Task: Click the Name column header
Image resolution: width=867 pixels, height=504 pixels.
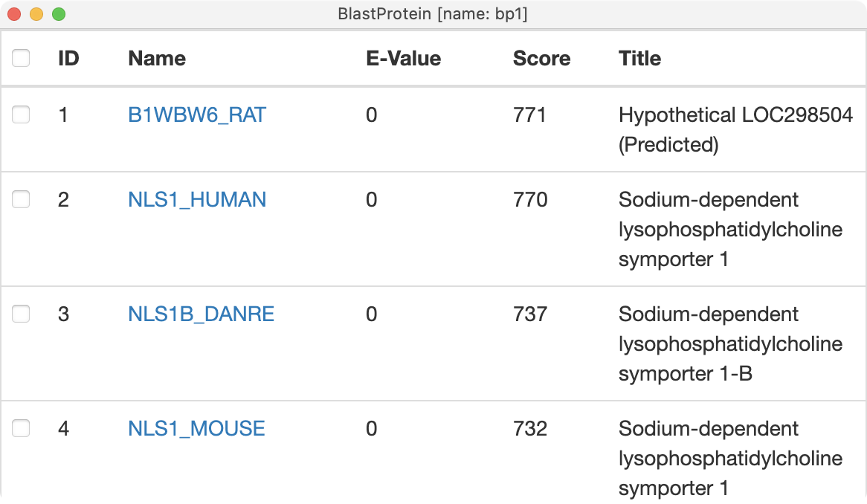Action: coord(157,59)
